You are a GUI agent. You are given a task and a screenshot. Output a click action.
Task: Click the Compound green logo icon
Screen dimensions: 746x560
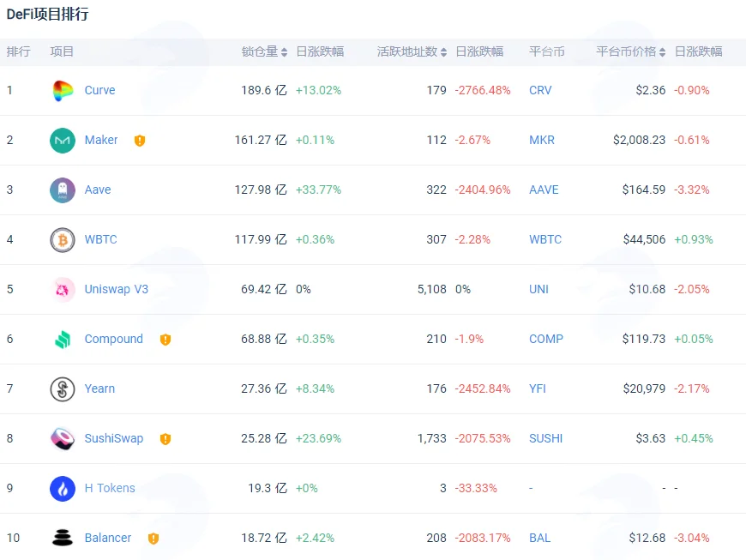(63, 340)
